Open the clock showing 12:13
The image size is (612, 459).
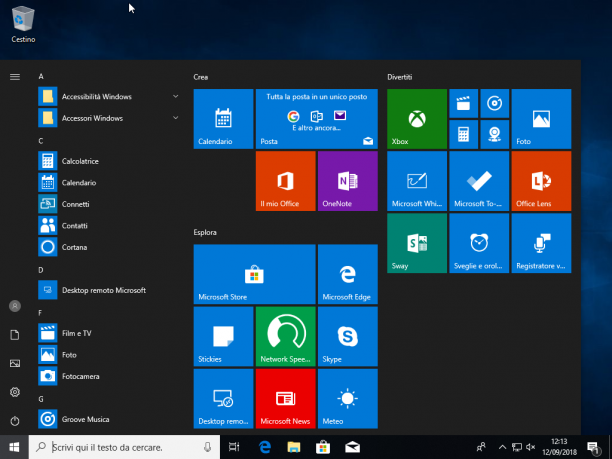point(559,447)
